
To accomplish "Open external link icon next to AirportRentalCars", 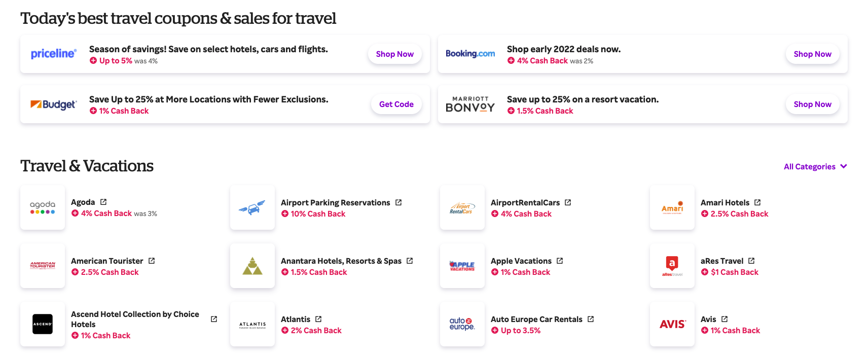I will [x=568, y=202].
